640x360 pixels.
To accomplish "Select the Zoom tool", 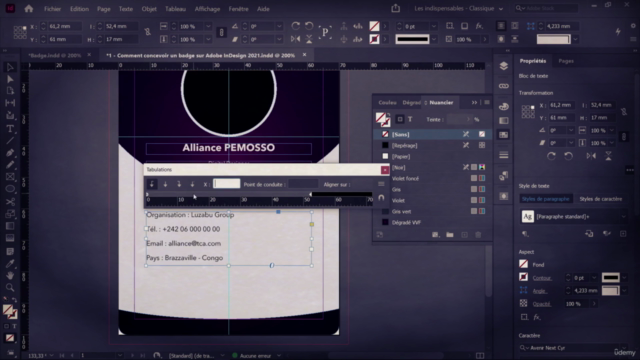I will click(x=10, y=287).
